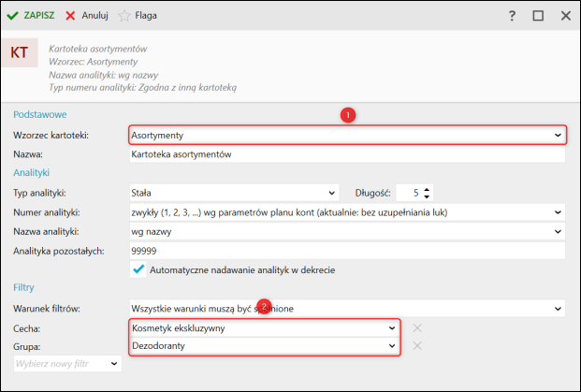581x392 pixels.
Task: Click the green ZAPISZ checkmark icon
Action: [x=12, y=16]
